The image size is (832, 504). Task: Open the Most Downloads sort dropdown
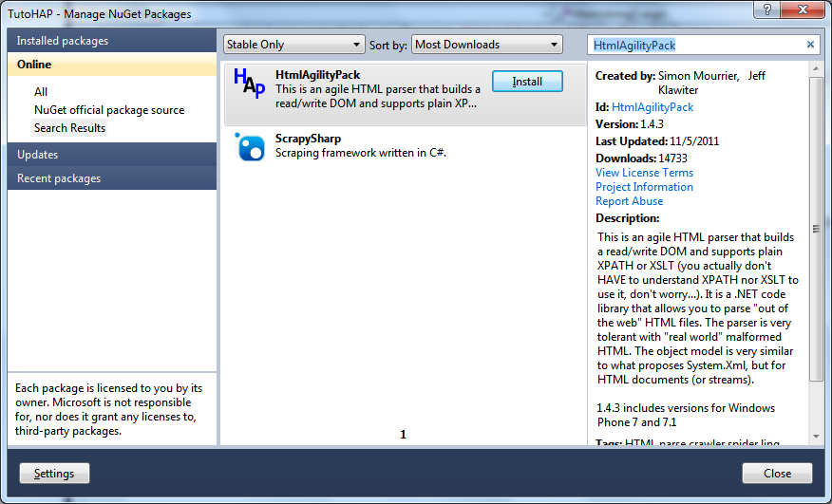pos(487,45)
